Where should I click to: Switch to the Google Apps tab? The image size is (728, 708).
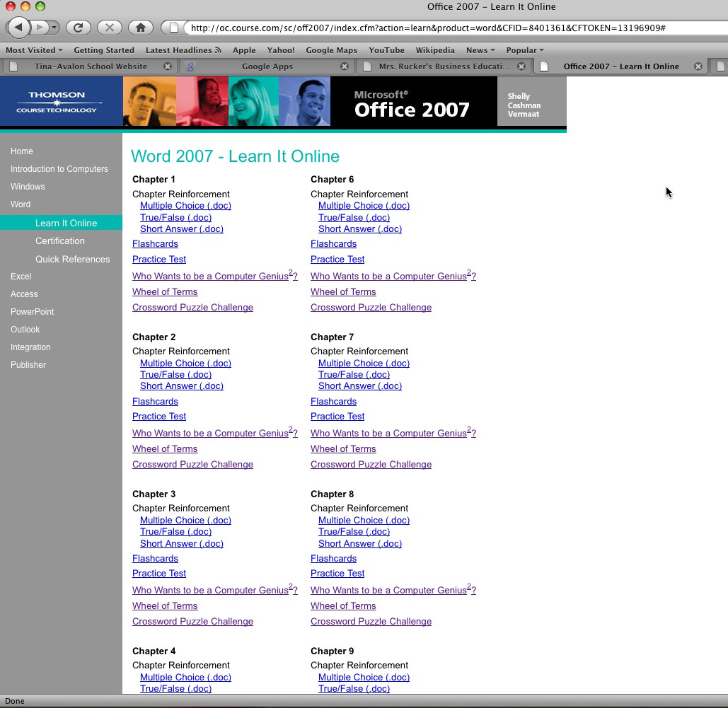[267, 66]
